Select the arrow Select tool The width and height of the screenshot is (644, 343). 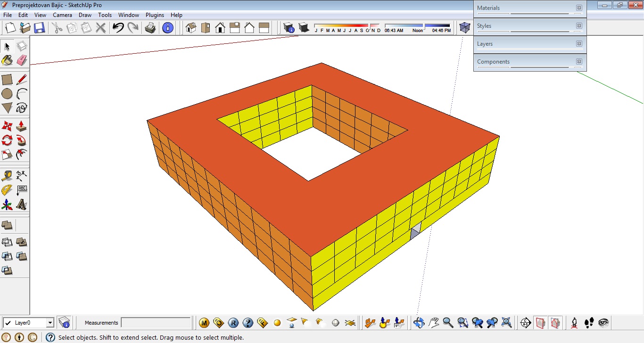[7, 46]
